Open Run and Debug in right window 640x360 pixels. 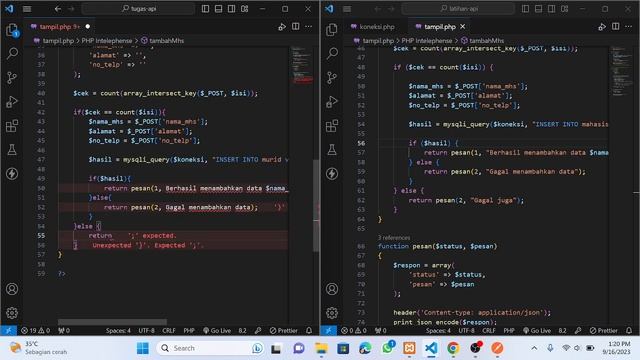pyautogui.click(x=332, y=101)
